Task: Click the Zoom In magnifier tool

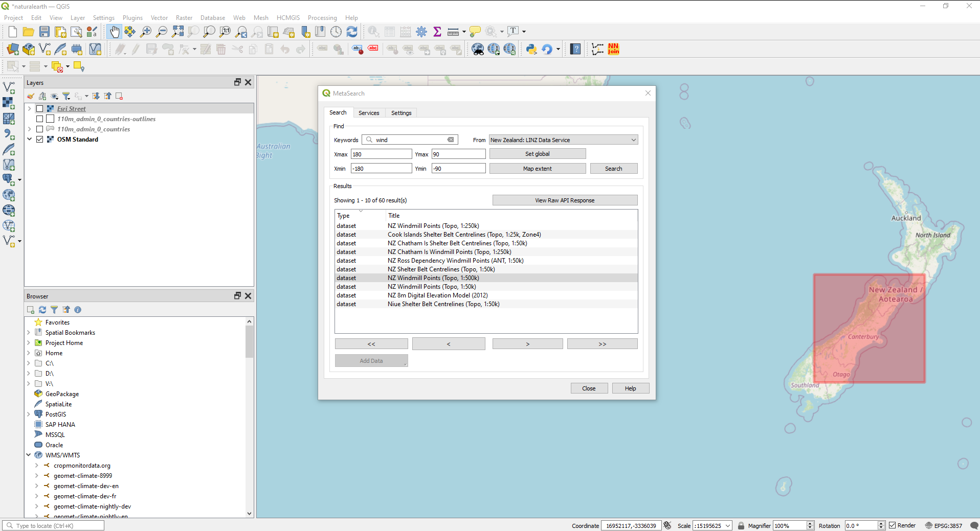Action: [x=146, y=32]
